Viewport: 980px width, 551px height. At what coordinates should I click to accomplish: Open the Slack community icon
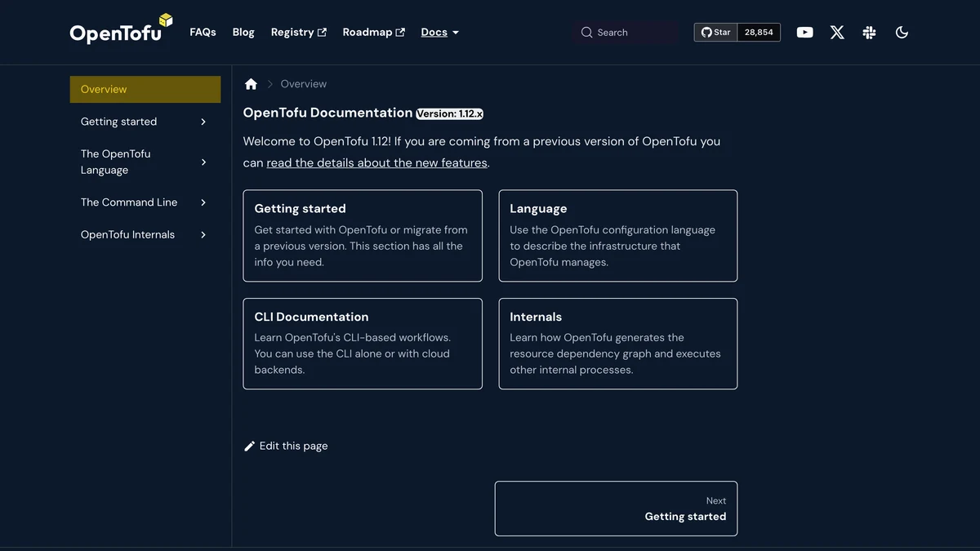(x=869, y=33)
